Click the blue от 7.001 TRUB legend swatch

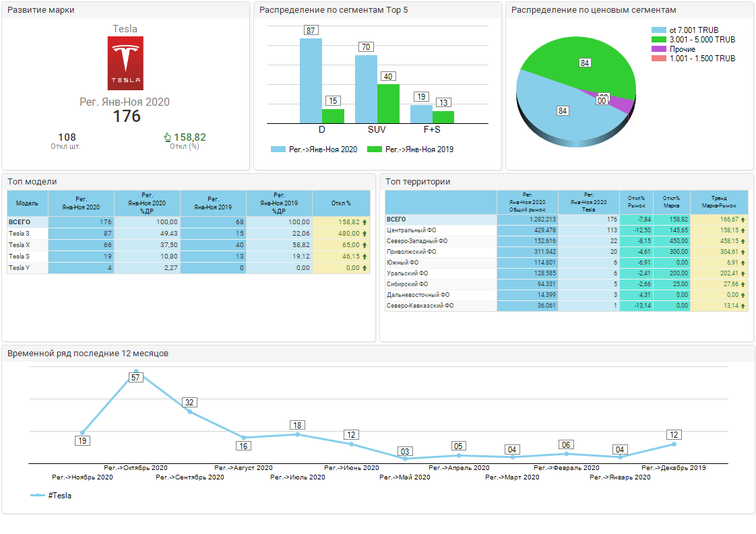coord(658,30)
